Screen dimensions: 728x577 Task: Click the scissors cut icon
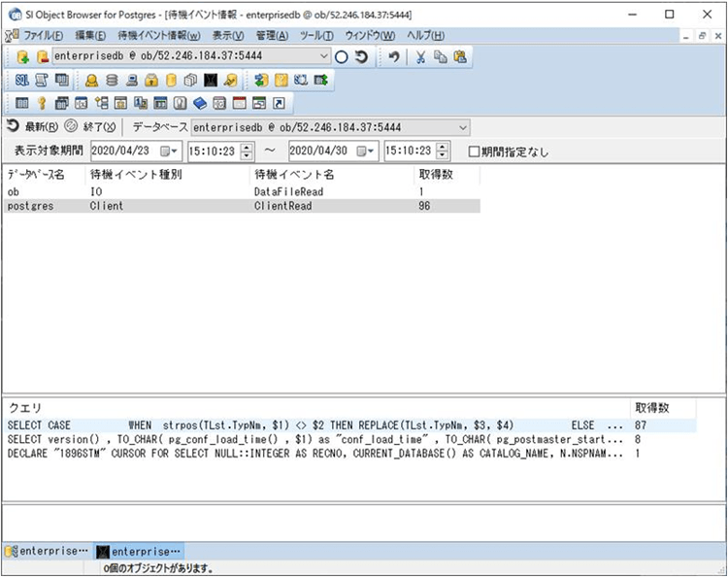click(421, 57)
